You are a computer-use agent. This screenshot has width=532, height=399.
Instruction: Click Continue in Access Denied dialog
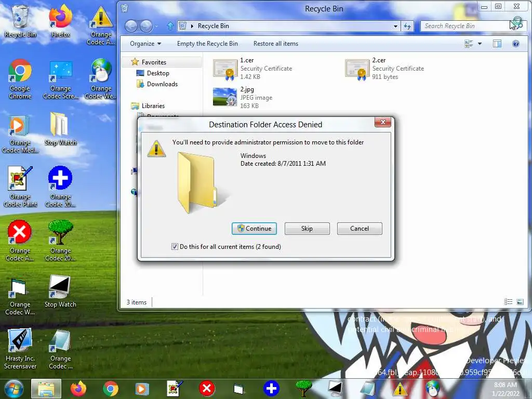coord(254,229)
